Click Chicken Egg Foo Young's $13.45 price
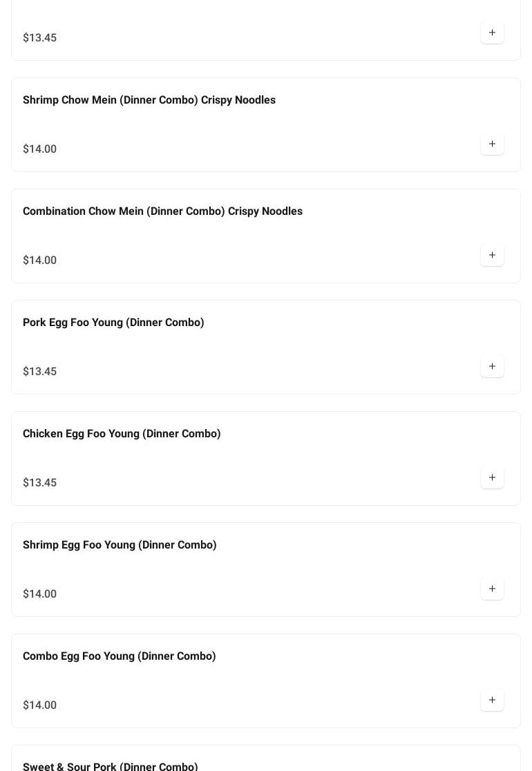The height and width of the screenshot is (771, 532). point(40,483)
